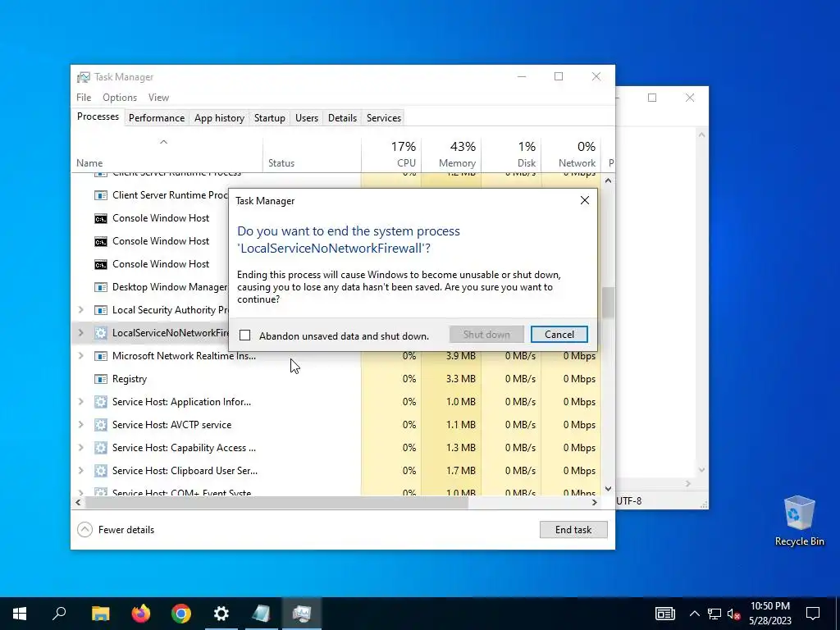Click UTF-8 status in background window
This screenshot has width=840, height=630.
coord(629,501)
